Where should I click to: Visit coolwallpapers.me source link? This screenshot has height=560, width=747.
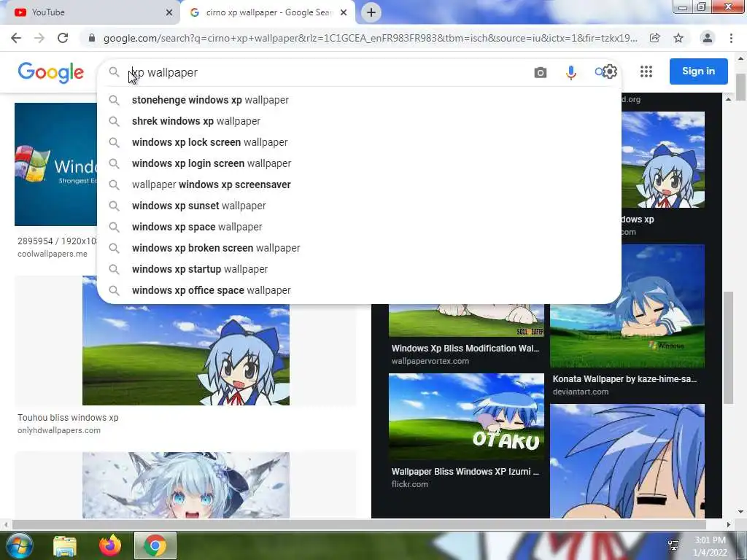53,254
